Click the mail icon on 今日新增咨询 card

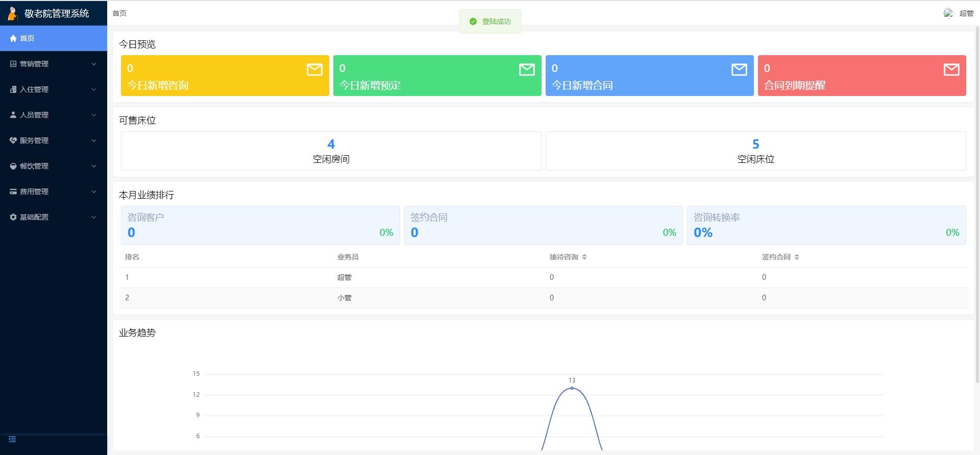[314, 69]
